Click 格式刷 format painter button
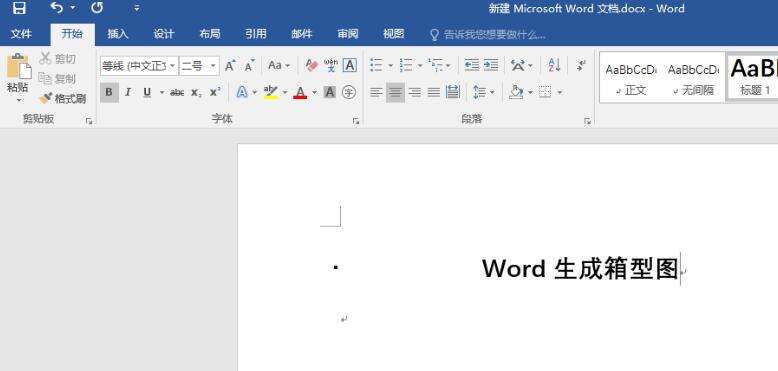The height and width of the screenshot is (371, 778). pyautogui.click(x=63, y=98)
